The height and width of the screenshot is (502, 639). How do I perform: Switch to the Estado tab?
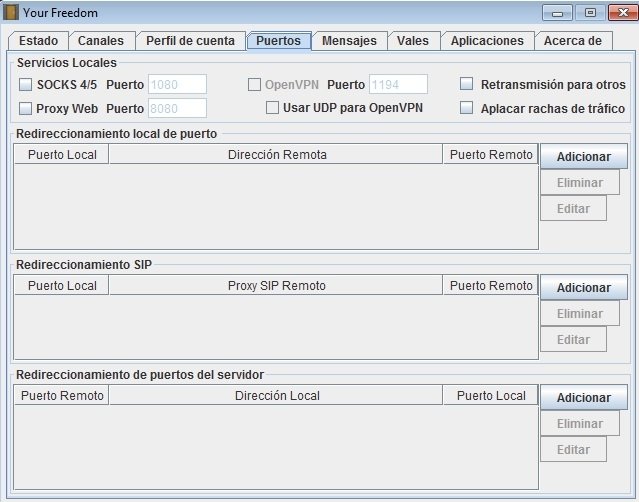coord(38,41)
